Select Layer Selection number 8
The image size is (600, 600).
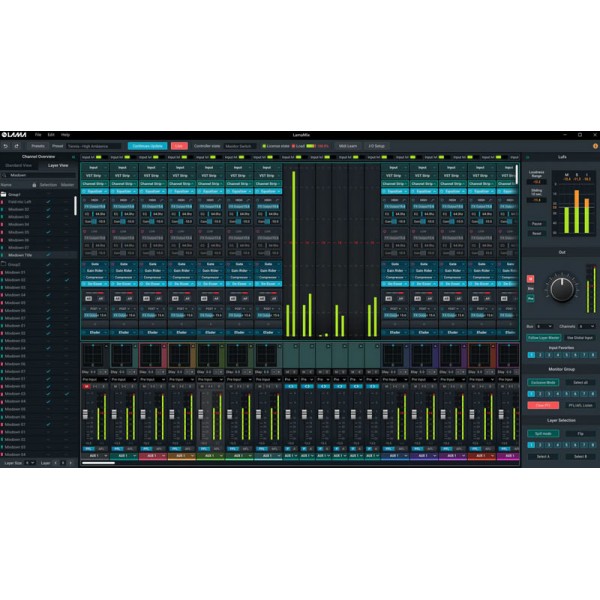click(593, 445)
